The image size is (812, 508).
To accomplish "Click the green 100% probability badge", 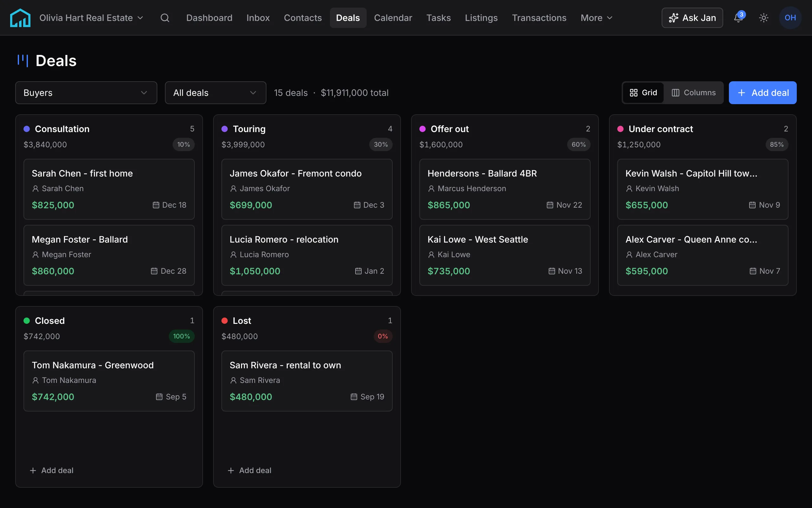I will 181,336.
